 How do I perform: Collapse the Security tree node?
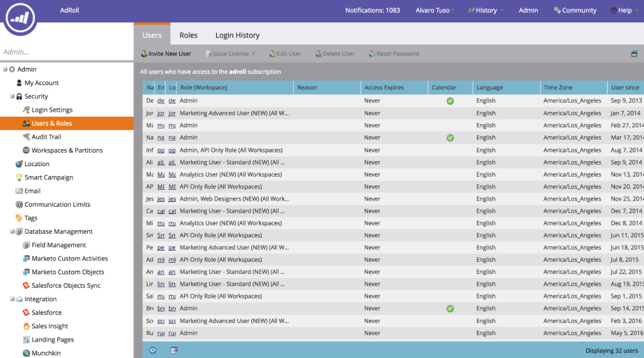point(12,96)
